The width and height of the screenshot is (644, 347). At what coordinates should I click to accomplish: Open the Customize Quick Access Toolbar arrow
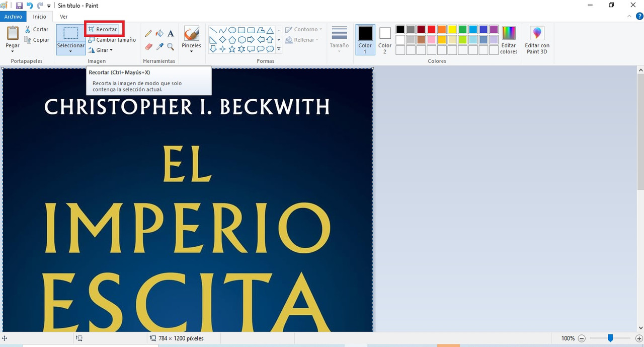(x=49, y=6)
